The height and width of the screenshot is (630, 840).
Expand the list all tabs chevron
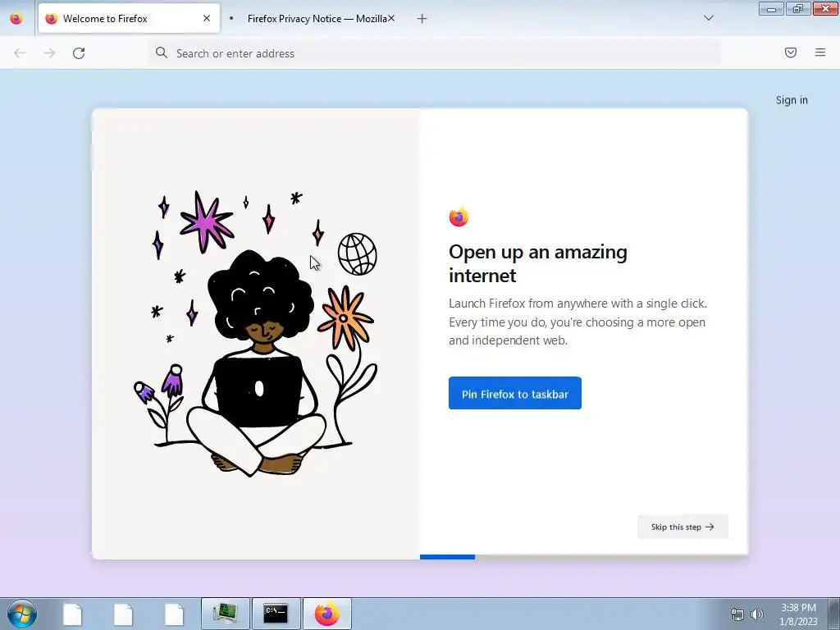708,18
